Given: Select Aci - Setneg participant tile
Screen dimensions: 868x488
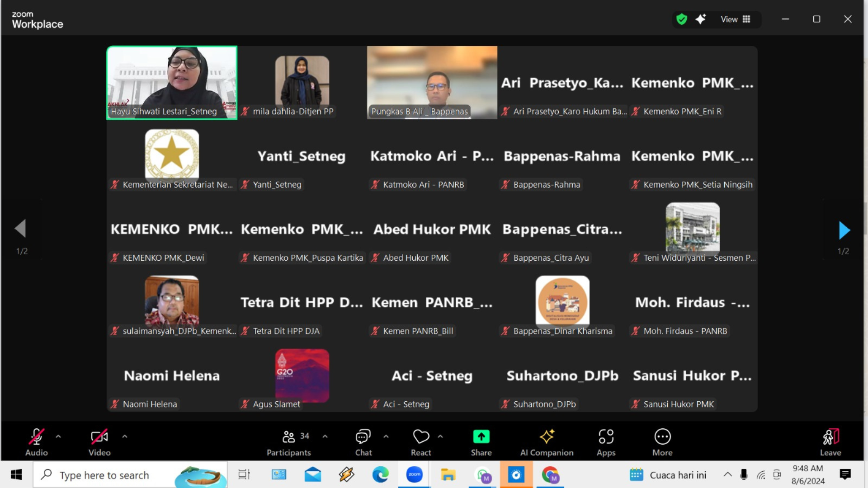Looking at the screenshot, I should click(x=432, y=375).
